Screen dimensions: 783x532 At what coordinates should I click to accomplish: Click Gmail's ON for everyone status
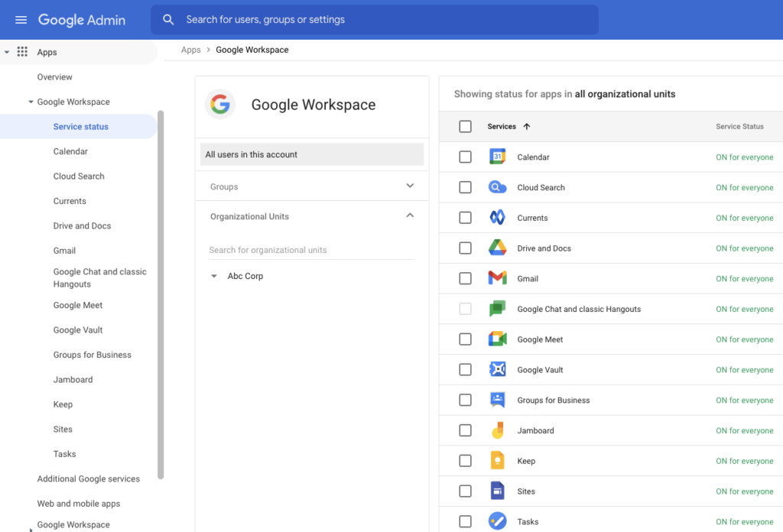tap(744, 278)
